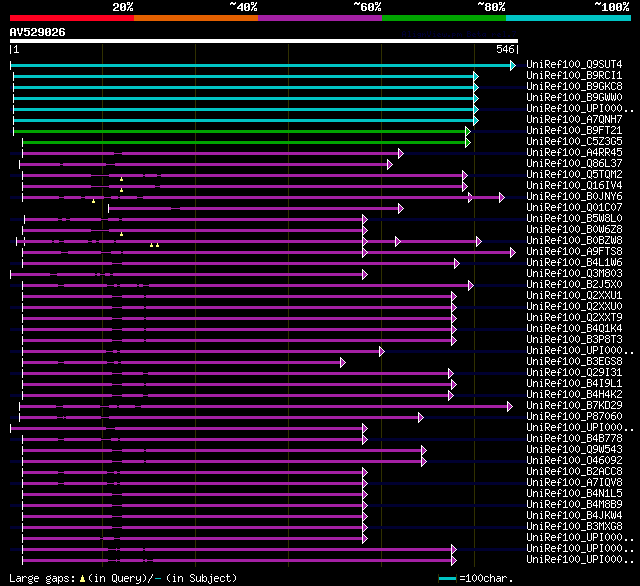Click the red 20% identity legend segment
The width and height of the screenshot is (640, 586).
pos(72,18)
